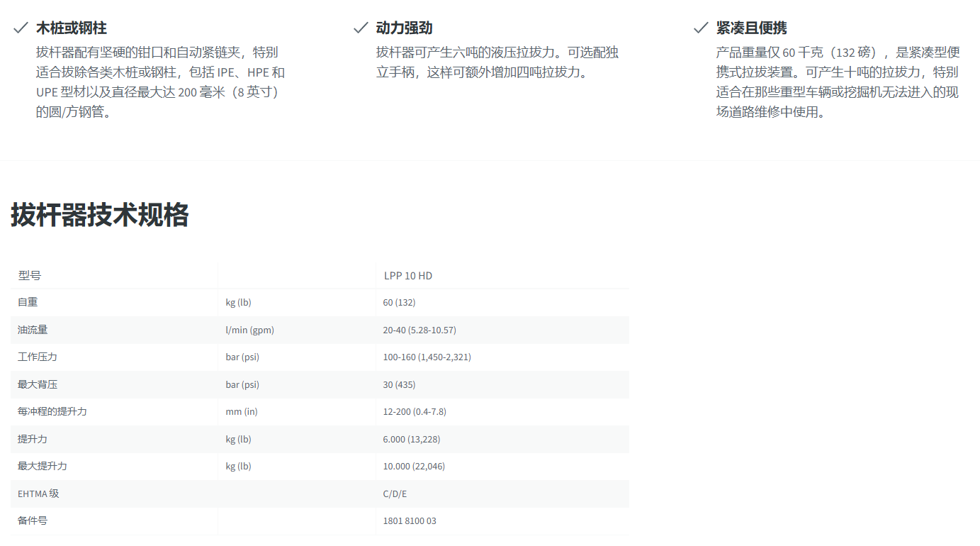Select the part number 1801 8100 03

410,521
